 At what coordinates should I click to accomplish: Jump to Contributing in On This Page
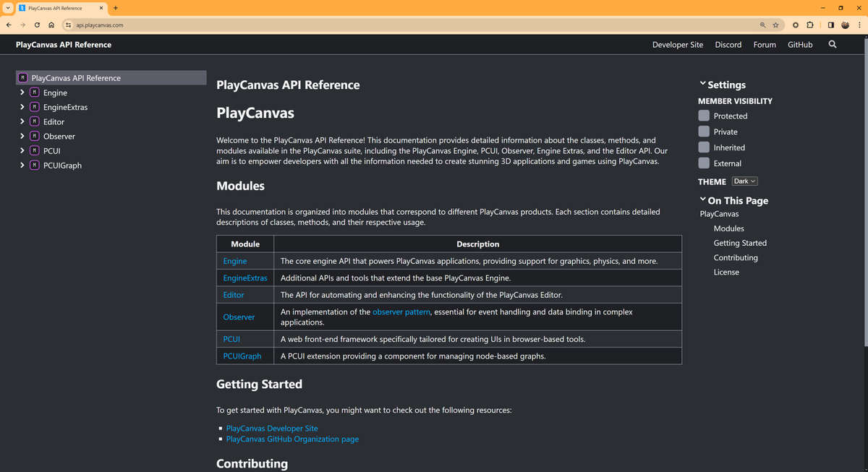point(736,257)
